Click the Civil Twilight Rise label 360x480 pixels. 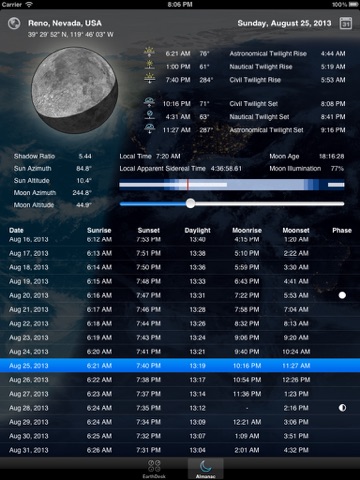[x=255, y=80]
